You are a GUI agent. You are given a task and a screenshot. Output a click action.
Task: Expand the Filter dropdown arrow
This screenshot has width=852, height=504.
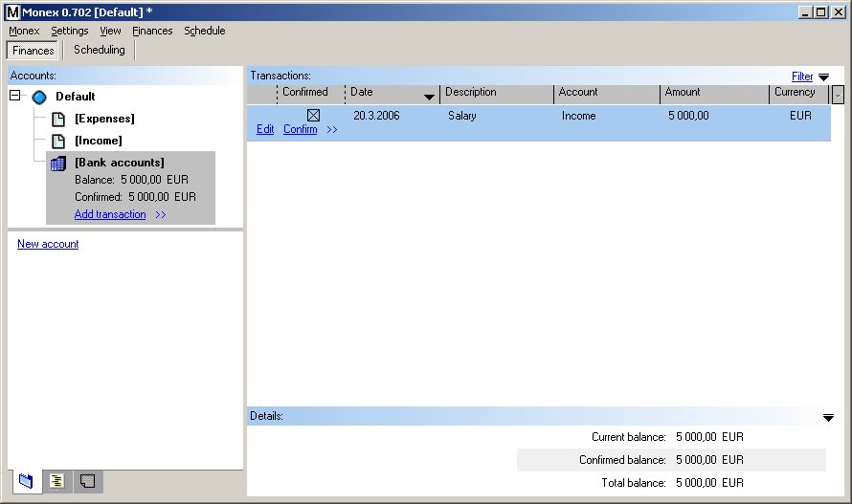823,77
